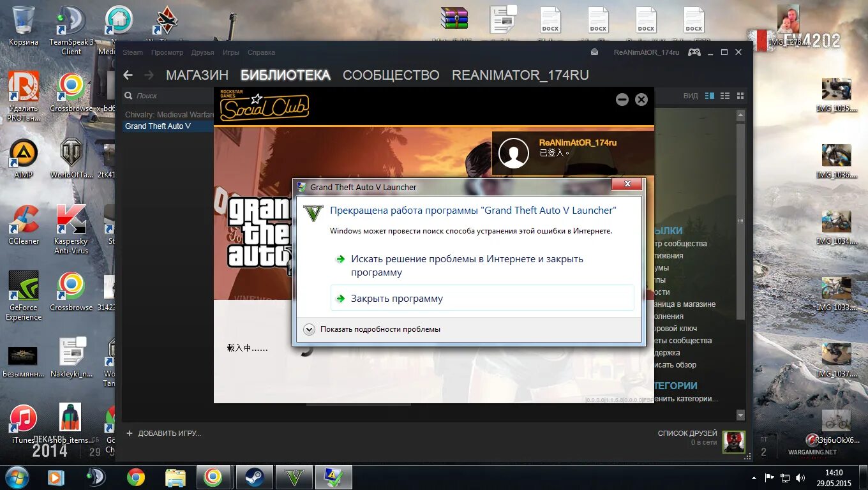Open Steam inbox envelope icon
Image resolution: width=868 pixels, height=490 pixels.
pos(595,52)
